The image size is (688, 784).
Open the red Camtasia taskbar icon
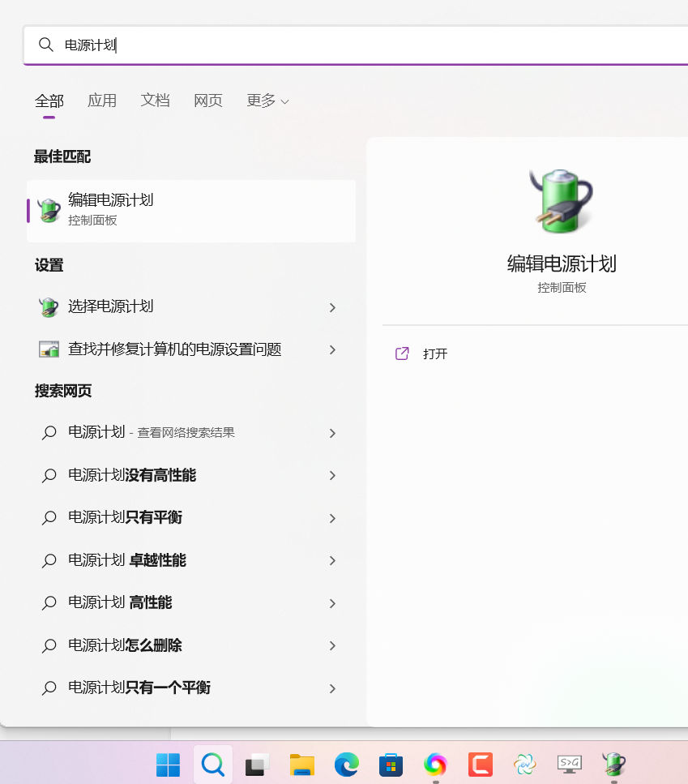[481, 764]
